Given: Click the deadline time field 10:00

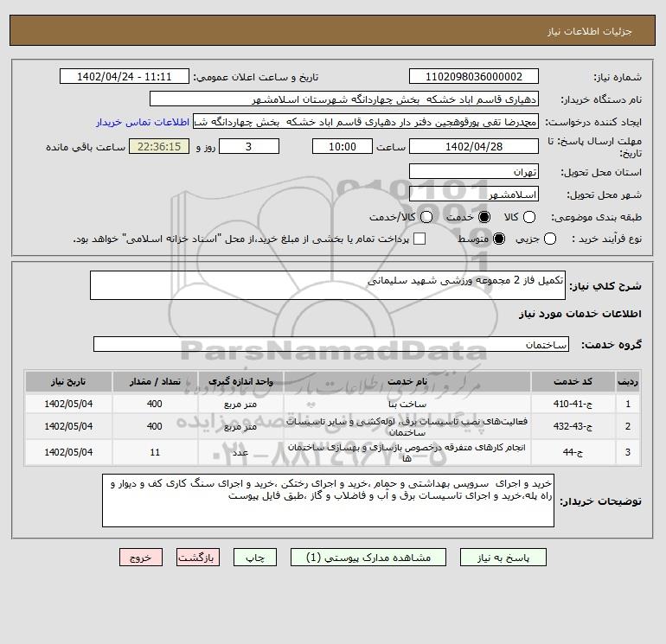Looking at the screenshot, I should click(x=343, y=146).
